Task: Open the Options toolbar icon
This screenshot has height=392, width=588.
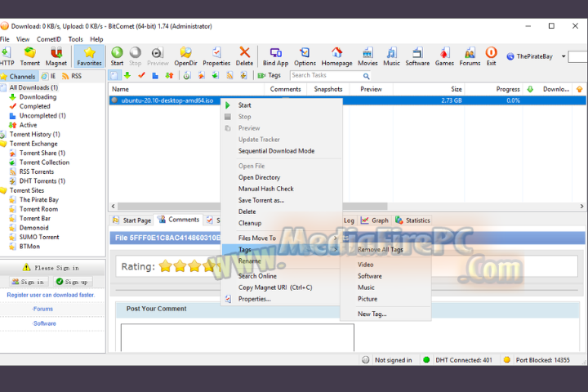Action: [x=305, y=56]
